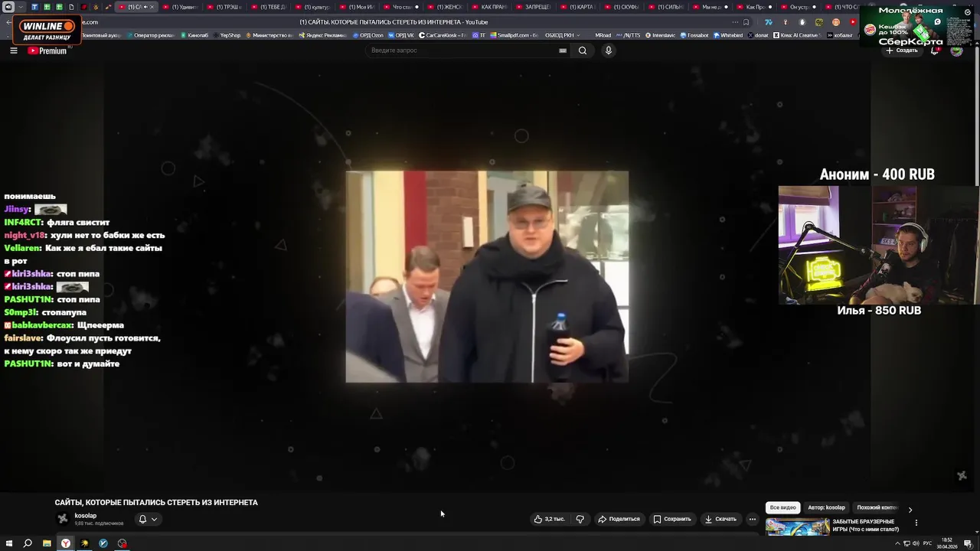The width and height of the screenshot is (980, 551).
Task: Open ОРД Ozon bookmark
Action: point(367,35)
